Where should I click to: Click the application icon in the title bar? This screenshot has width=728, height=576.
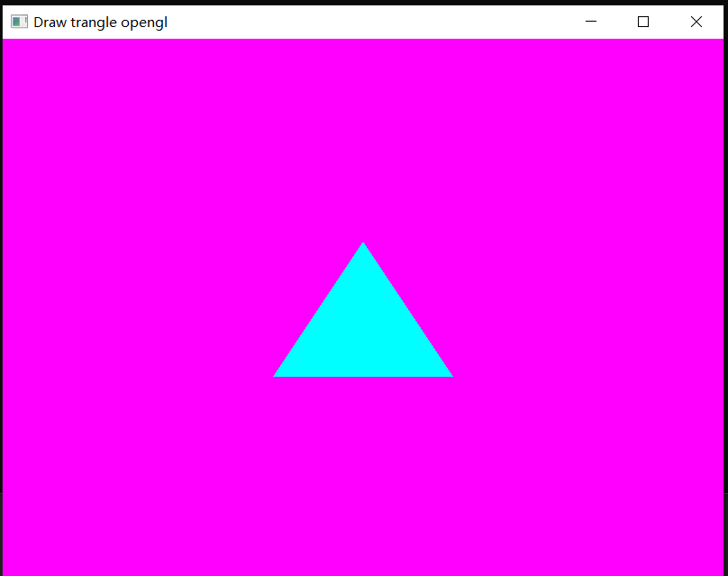pos(19,22)
